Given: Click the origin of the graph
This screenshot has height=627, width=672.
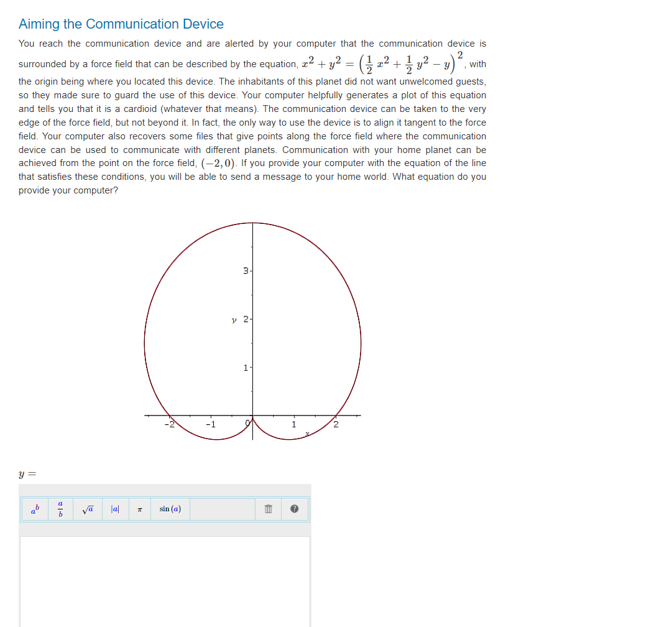Looking at the screenshot, I should coord(252,414).
